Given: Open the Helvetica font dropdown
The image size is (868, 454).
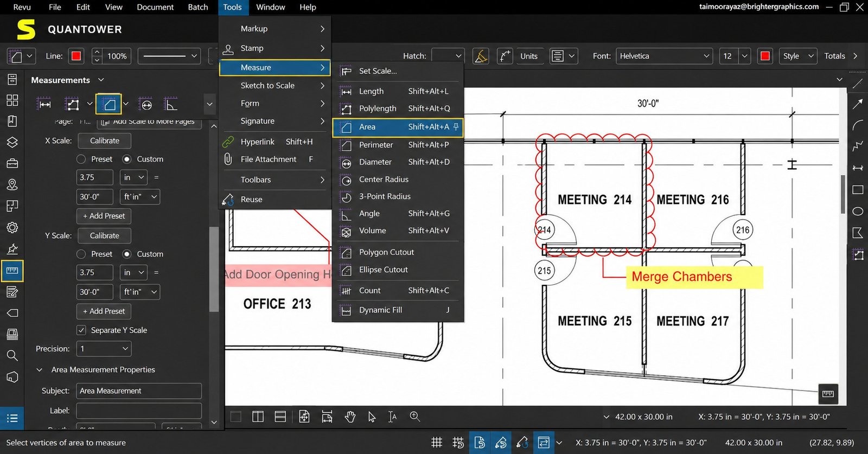Looking at the screenshot, I should pos(664,56).
